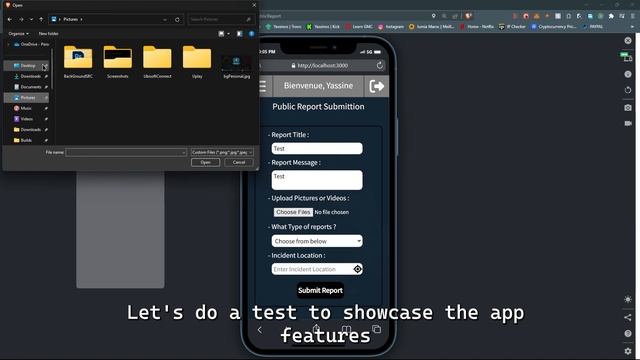The height and width of the screenshot is (360, 640).
Task: Close the device simulator panel
Action: 628,40
